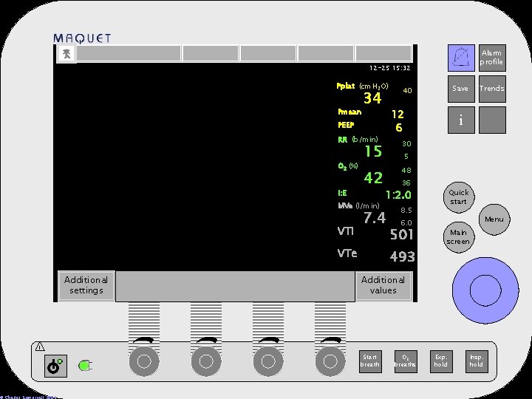This screenshot has width=532, height=399.
Task: Click the VTi value 501
Action: coord(401,234)
